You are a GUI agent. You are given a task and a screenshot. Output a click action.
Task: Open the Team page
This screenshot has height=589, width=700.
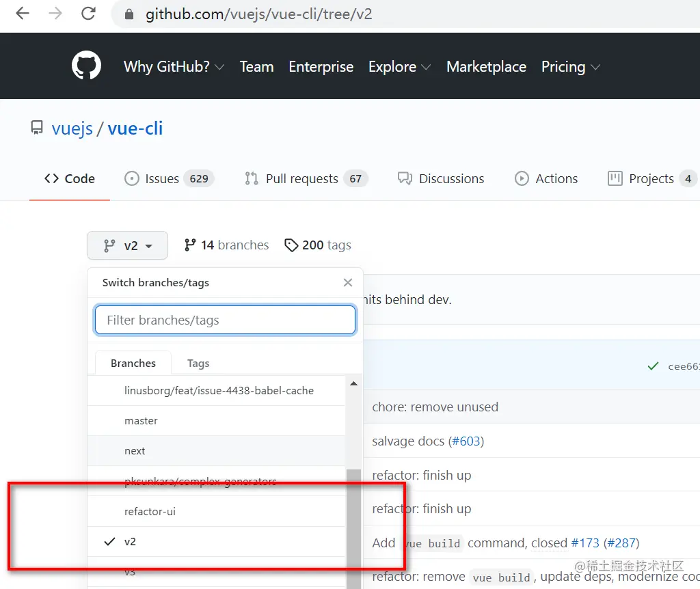257,66
